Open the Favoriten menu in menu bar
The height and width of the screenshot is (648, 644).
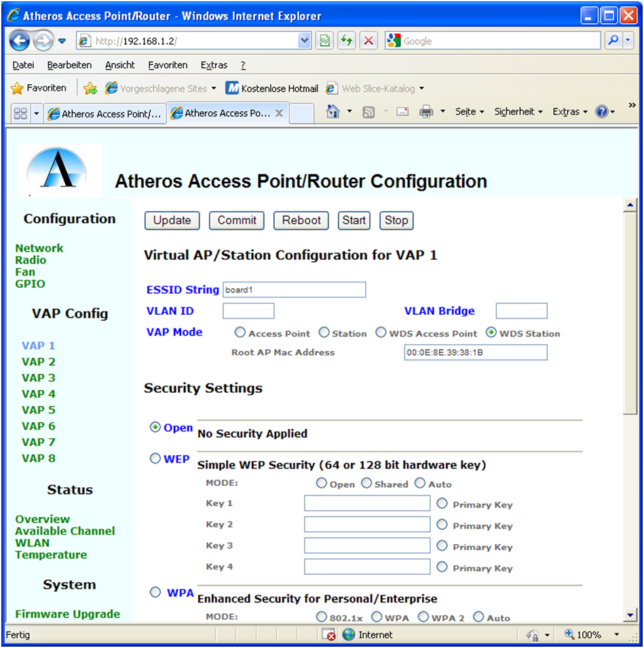[168, 65]
